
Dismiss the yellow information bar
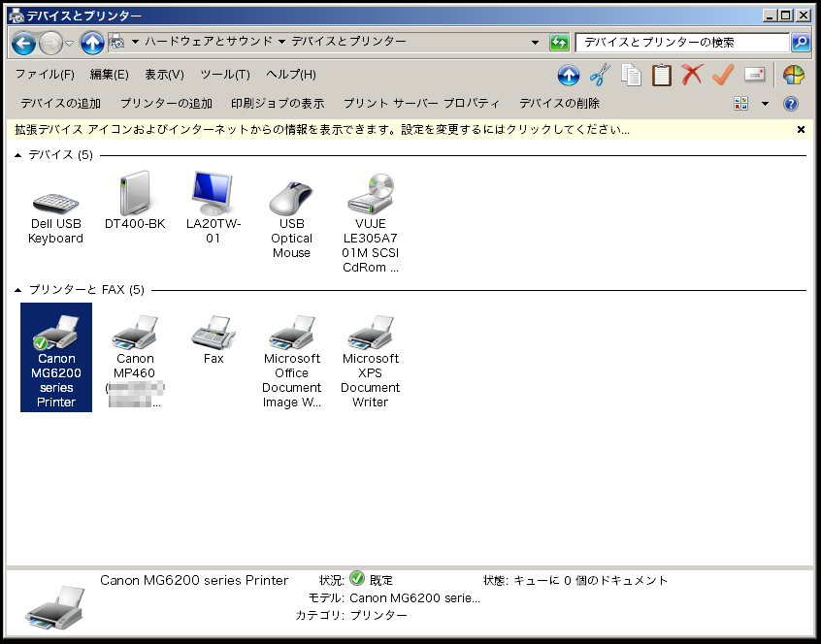(801, 130)
